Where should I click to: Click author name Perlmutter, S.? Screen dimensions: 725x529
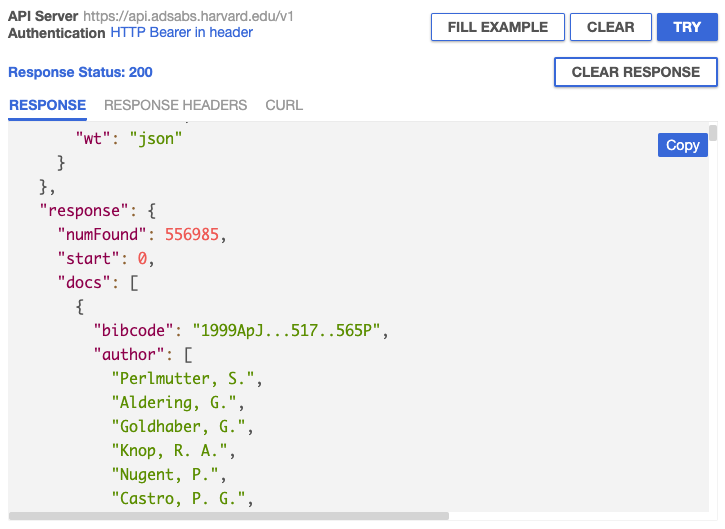pos(185,379)
